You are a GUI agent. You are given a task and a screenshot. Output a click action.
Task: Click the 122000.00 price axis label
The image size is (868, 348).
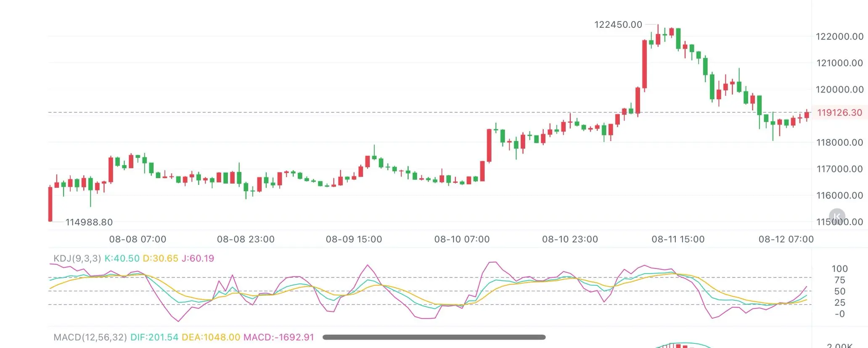tap(840, 37)
